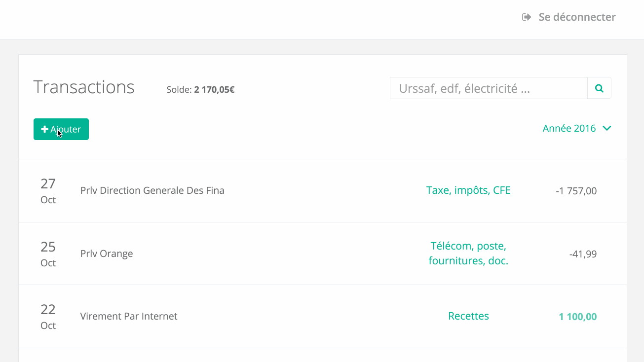Viewport: 644px width, 362px height.
Task: Select the Télécom, poste, fournitures category
Action: pyautogui.click(x=468, y=253)
